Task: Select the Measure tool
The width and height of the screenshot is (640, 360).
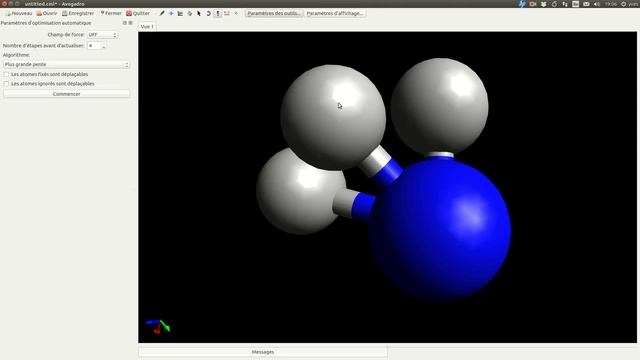Action: pyautogui.click(x=227, y=13)
